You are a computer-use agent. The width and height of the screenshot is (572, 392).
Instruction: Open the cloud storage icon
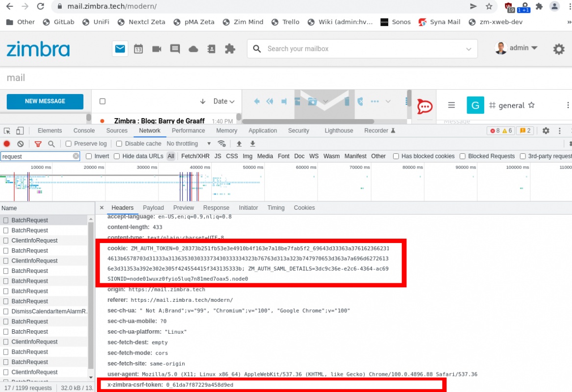point(193,49)
